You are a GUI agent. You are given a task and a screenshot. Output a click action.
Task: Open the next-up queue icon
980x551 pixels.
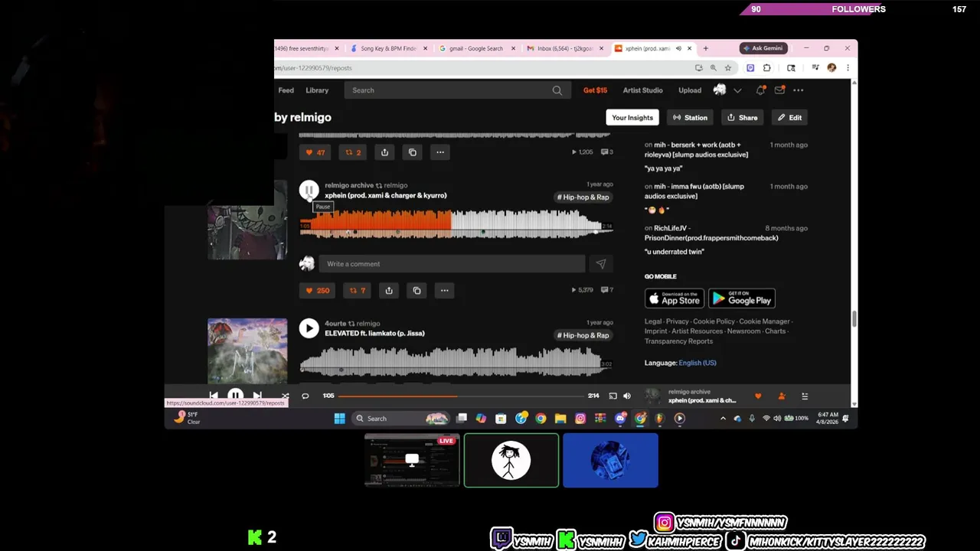pyautogui.click(x=805, y=396)
